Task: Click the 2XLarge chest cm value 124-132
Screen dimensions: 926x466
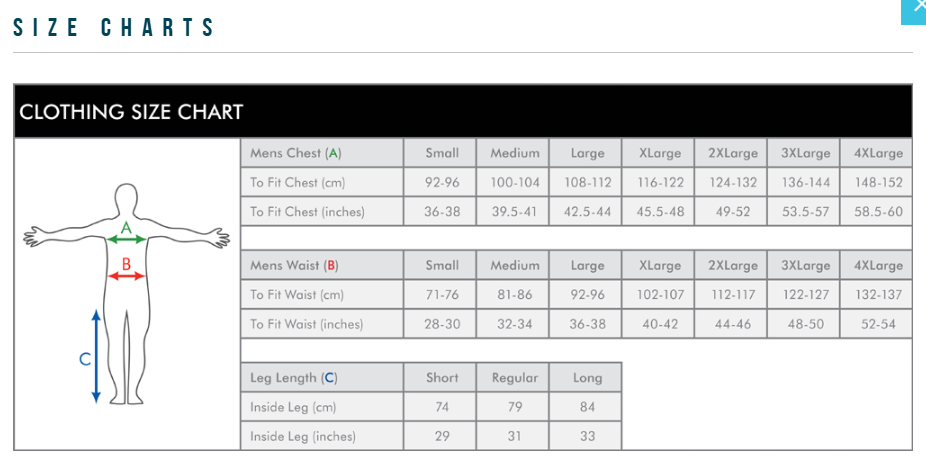Action: (x=733, y=183)
